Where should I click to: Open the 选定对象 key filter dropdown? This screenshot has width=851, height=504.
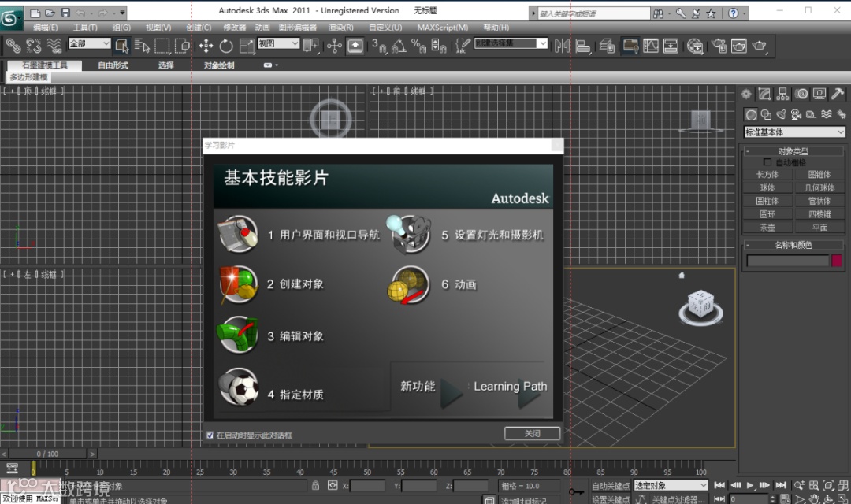pyautogui.click(x=671, y=485)
